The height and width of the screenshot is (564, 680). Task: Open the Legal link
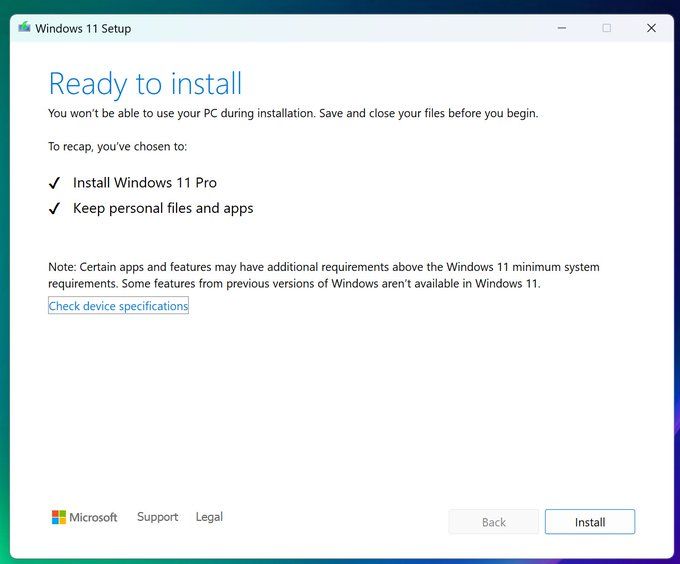click(x=209, y=517)
